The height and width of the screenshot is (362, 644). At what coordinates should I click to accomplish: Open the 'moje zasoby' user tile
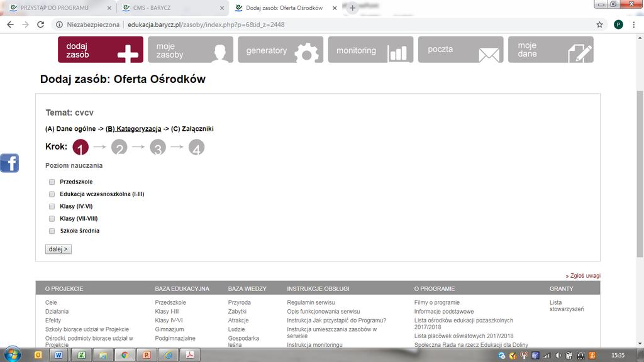tap(191, 50)
